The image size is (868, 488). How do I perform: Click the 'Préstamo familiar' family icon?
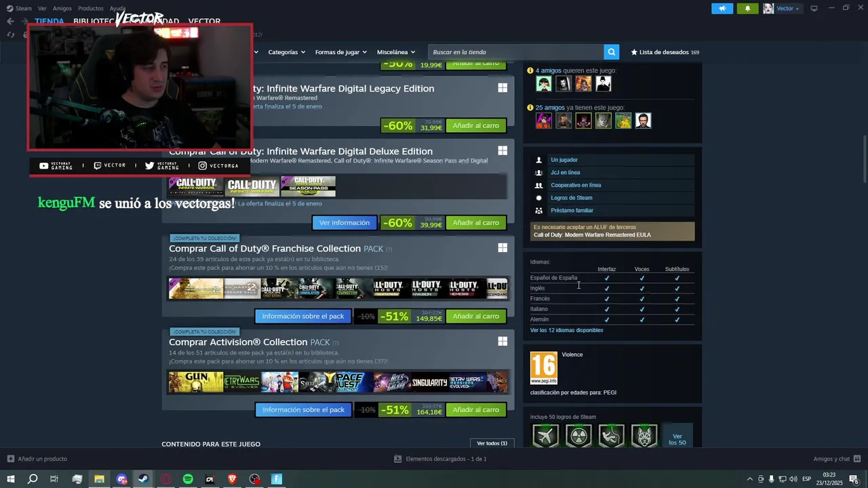tap(539, 210)
